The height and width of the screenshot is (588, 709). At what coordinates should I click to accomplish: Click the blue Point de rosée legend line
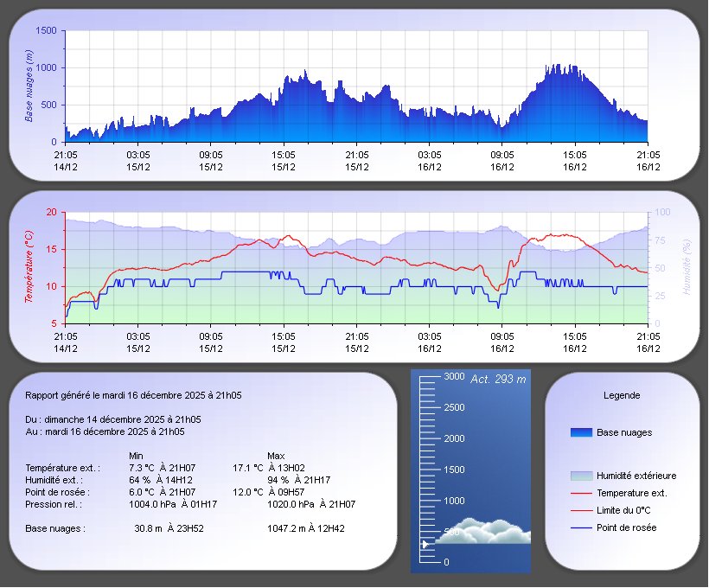(x=582, y=527)
